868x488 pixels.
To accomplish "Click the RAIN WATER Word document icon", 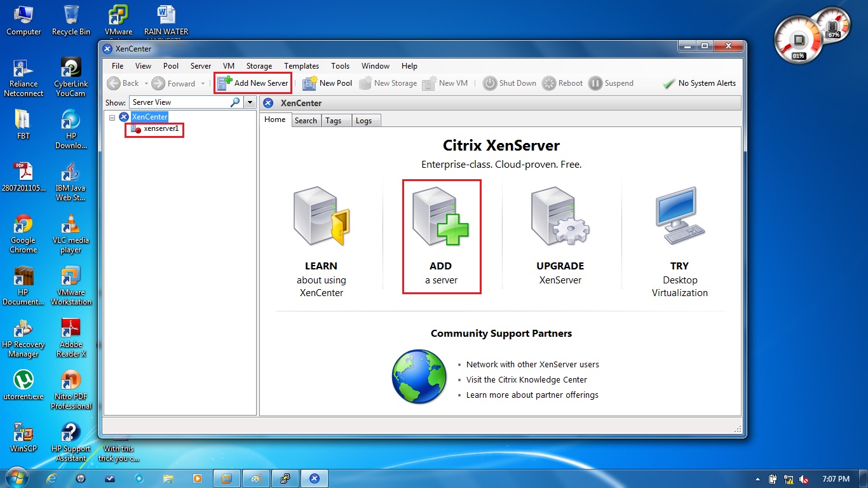I will tap(166, 20).
